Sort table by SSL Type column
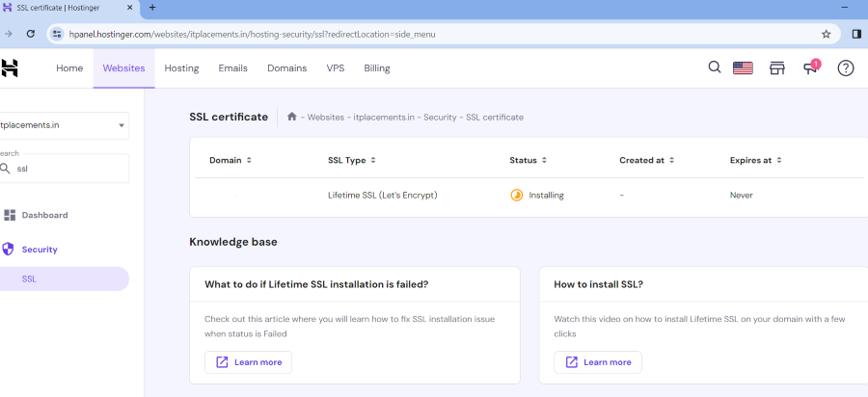Screen dimensions: 868x397 click(372, 160)
